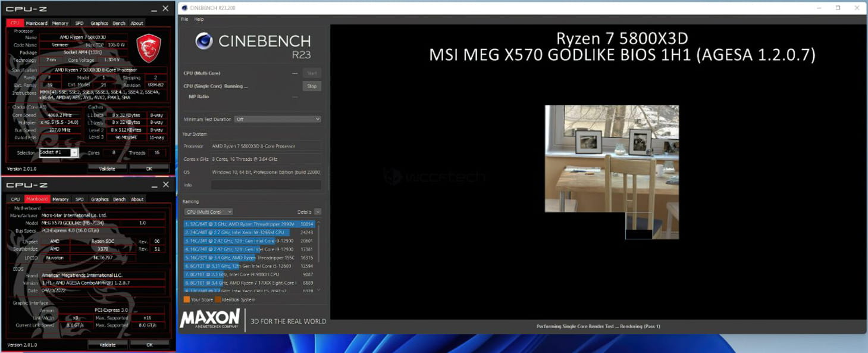
Task: Stop the running Single Core test
Action: tap(312, 86)
